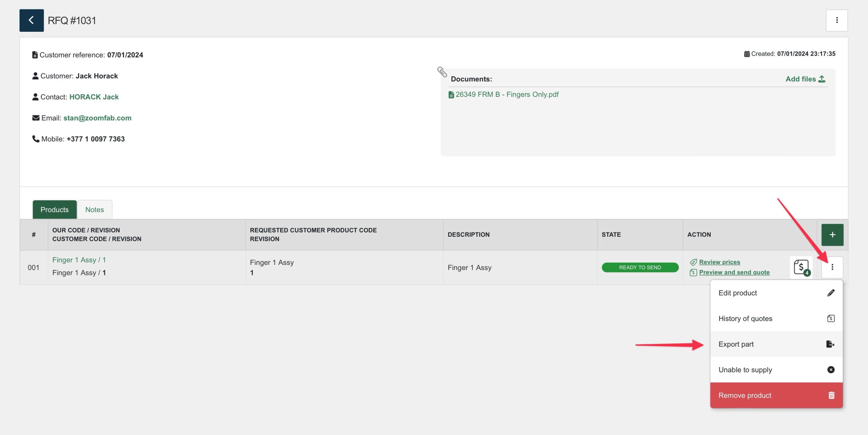Add a new product with plus button

click(832, 235)
